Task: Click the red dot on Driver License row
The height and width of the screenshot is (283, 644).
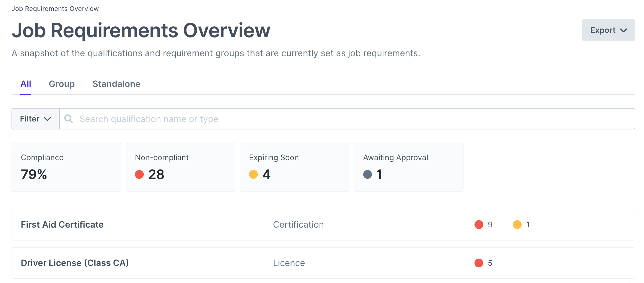Action: pos(479,263)
